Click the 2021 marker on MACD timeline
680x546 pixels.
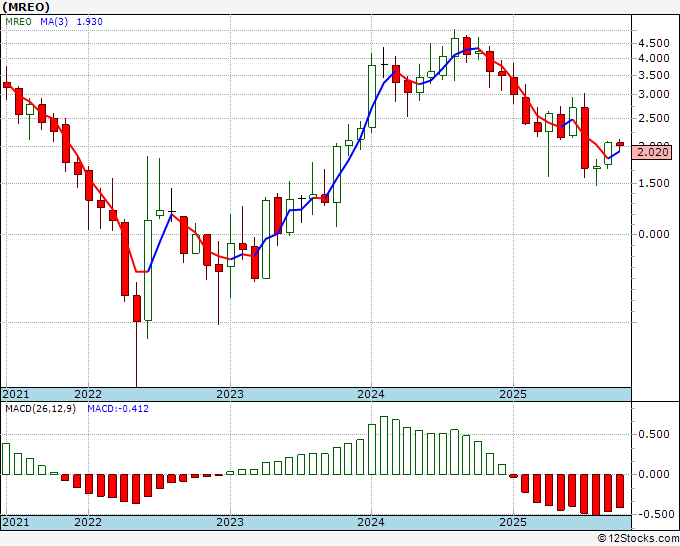[16, 522]
